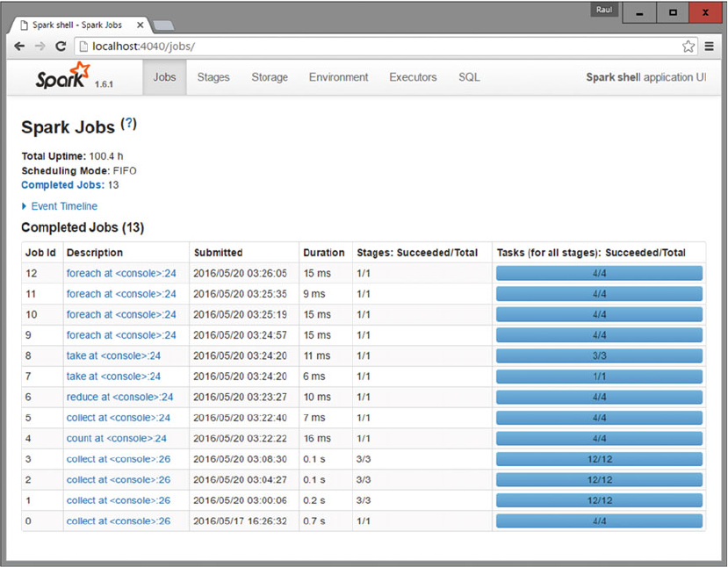This screenshot has width=728, height=567.
Task: Maximize the browser window
Action: pos(673,13)
